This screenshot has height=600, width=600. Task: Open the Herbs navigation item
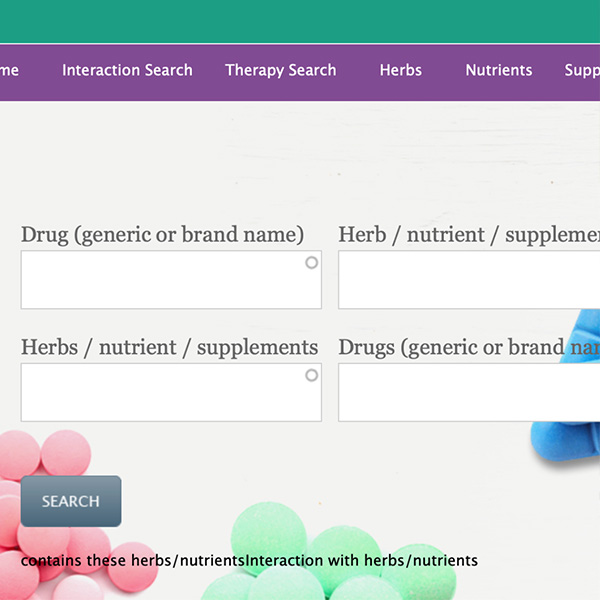tap(400, 70)
